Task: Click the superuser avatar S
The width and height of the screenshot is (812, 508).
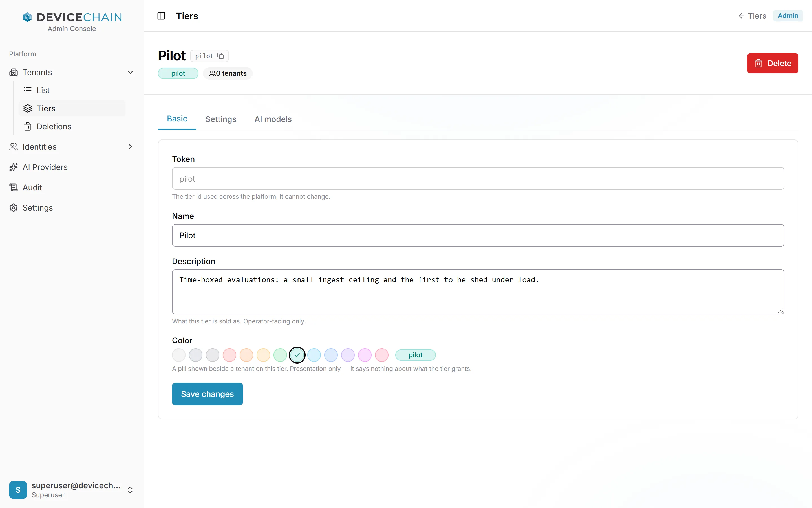Action: [x=18, y=490]
